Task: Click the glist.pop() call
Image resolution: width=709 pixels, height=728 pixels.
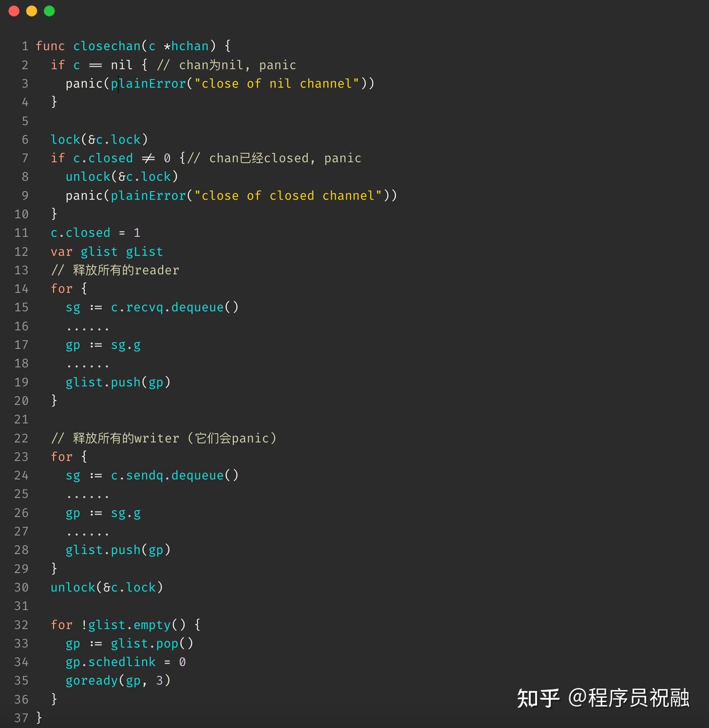Action: [x=152, y=644]
